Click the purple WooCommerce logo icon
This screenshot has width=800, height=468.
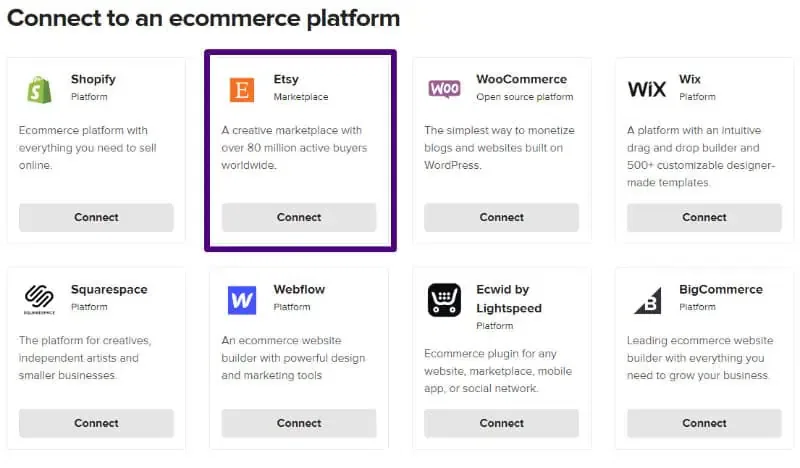[x=444, y=89]
